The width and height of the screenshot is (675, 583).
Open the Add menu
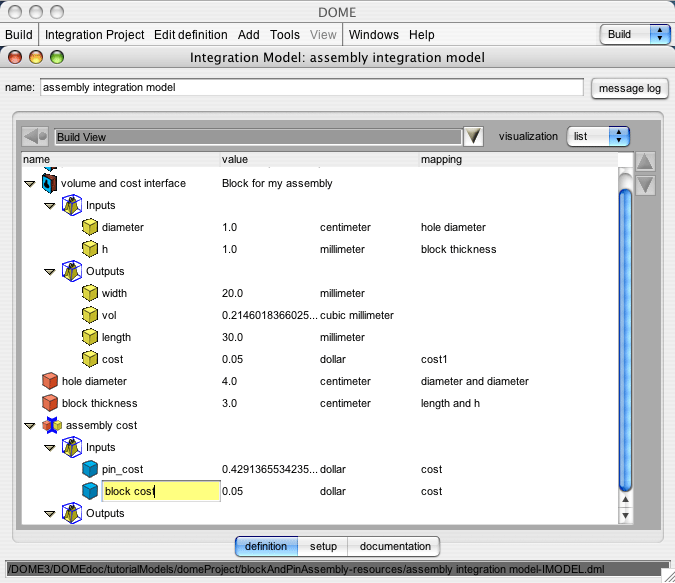click(x=248, y=34)
